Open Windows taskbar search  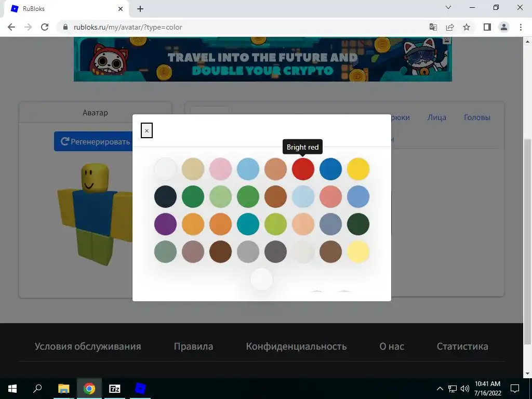click(x=37, y=389)
